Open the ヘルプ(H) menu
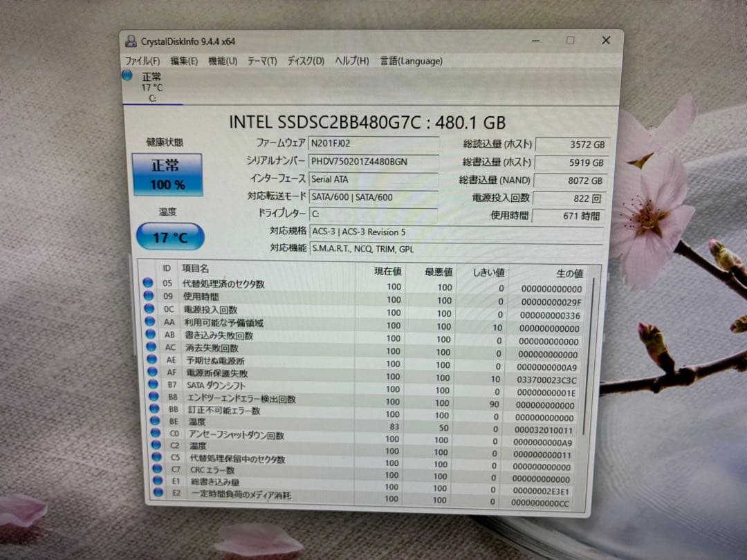 pyautogui.click(x=351, y=61)
